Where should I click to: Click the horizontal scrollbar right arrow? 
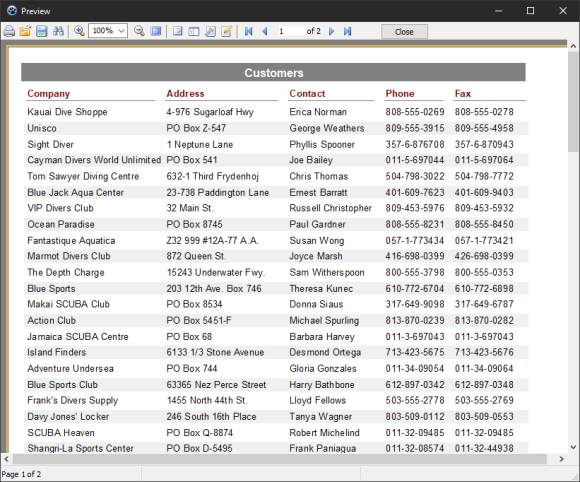point(562,459)
